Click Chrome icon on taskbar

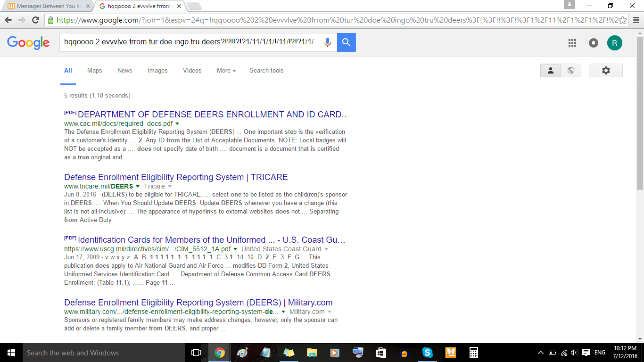219,353
